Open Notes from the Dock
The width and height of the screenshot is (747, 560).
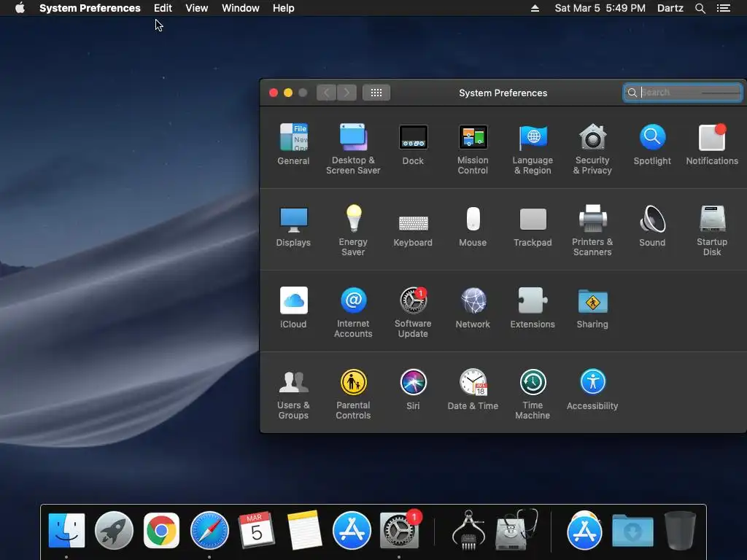[x=304, y=530]
